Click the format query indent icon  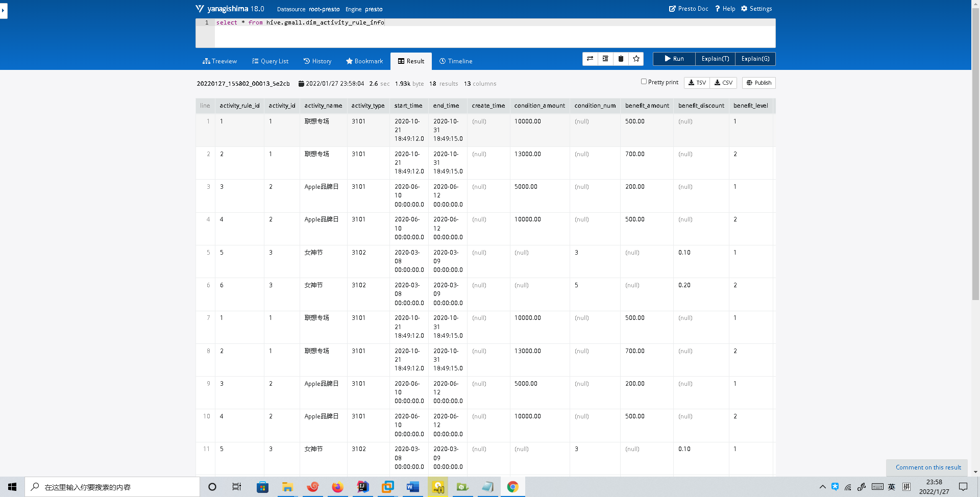[605, 59]
